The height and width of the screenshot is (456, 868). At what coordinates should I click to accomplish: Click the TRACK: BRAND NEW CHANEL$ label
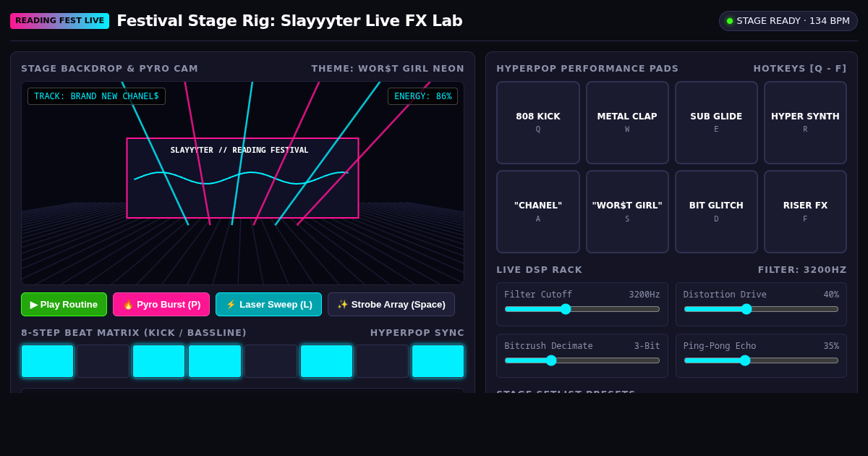96,96
